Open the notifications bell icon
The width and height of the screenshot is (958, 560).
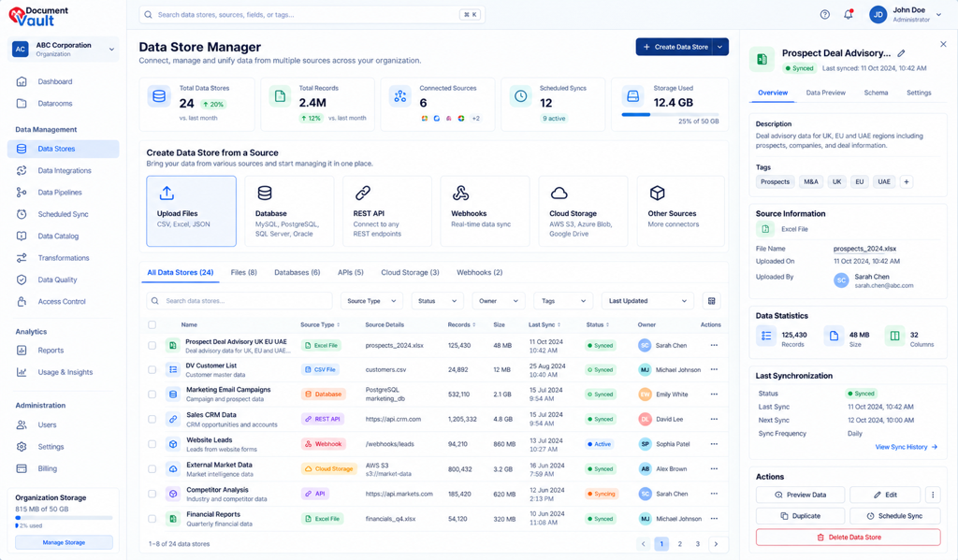(848, 15)
